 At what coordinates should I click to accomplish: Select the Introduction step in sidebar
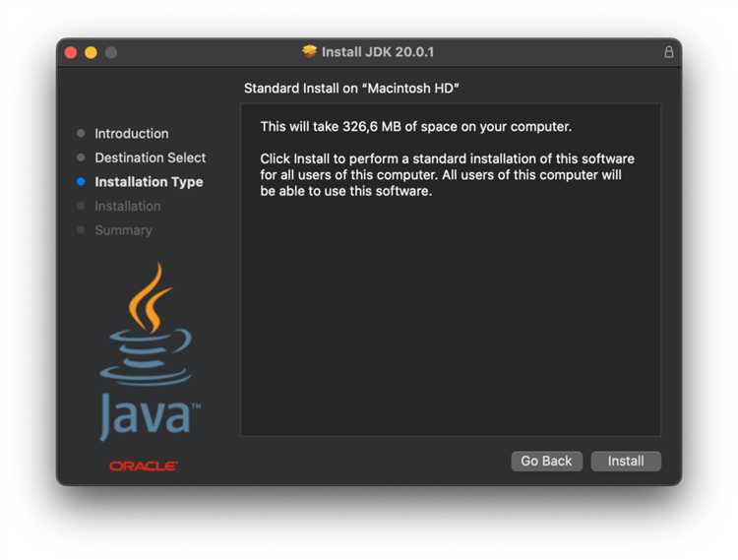pyautogui.click(x=131, y=134)
